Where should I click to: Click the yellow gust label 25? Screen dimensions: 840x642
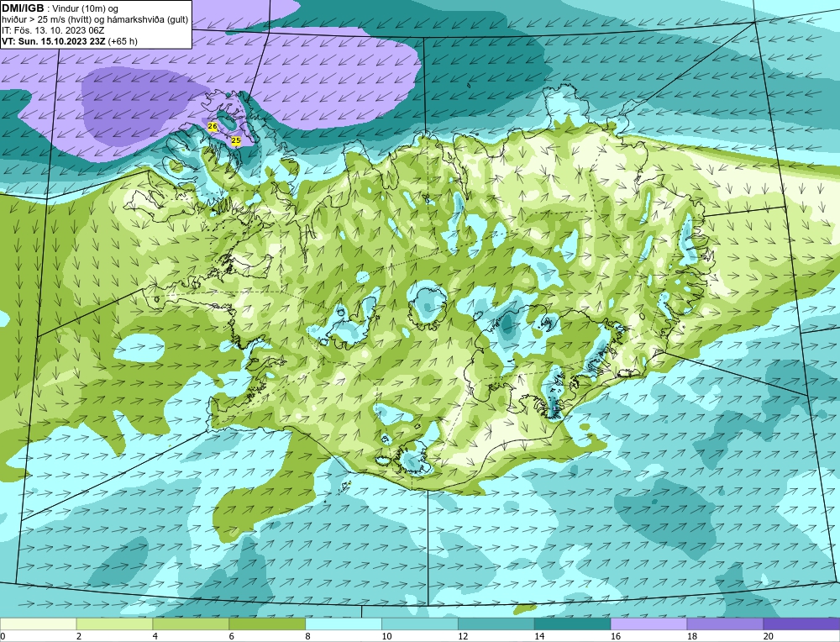tap(236, 140)
